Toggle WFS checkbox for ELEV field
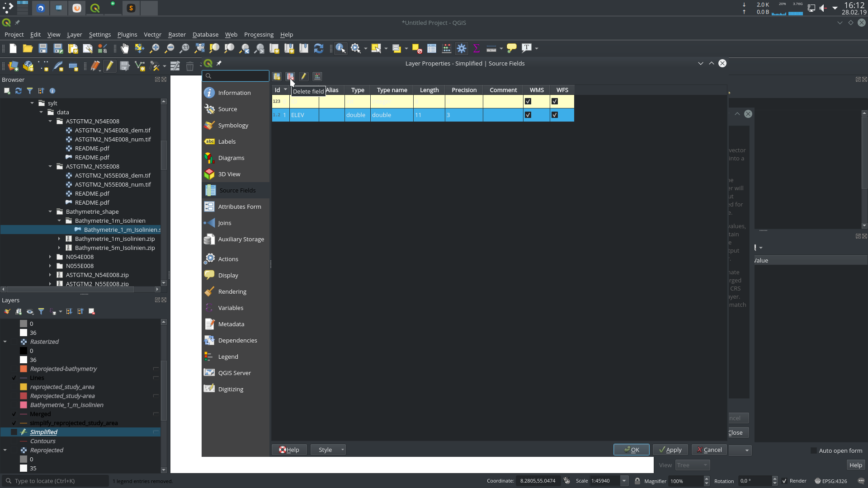Screen dimensions: 868x488 pyautogui.click(x=555, y=114)
